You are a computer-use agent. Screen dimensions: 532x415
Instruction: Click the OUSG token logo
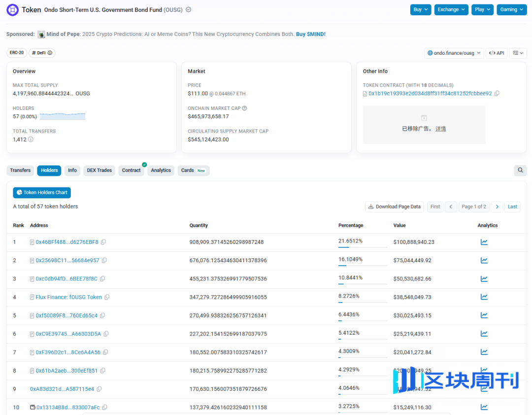pos(12,10)
